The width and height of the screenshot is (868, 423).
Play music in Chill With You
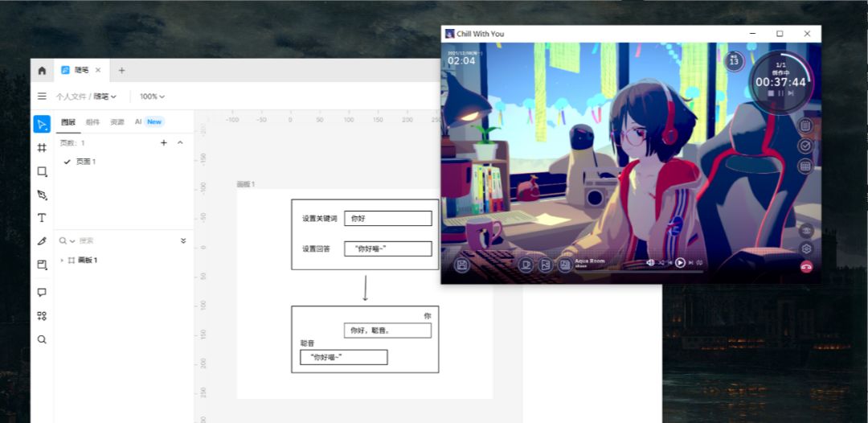(681, 262)
